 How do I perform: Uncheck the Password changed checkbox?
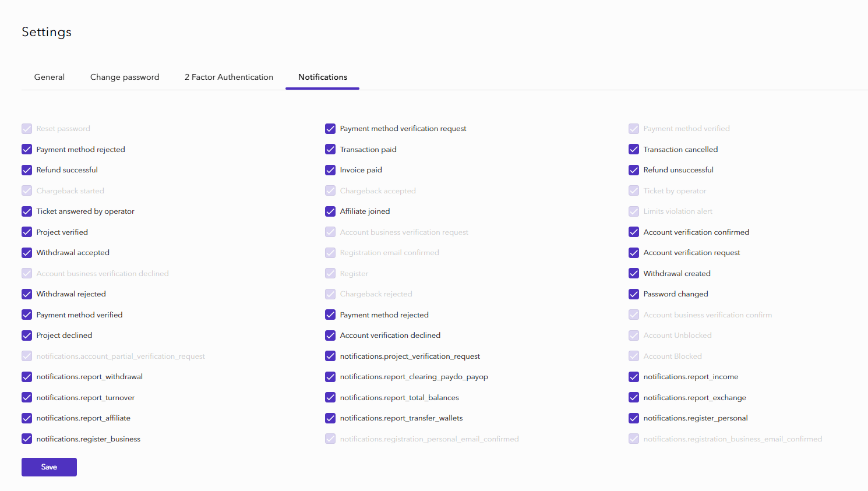(634, 294)
